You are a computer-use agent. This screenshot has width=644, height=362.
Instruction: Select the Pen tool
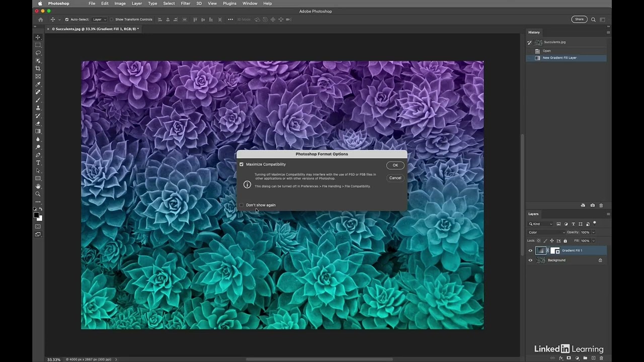38,155
